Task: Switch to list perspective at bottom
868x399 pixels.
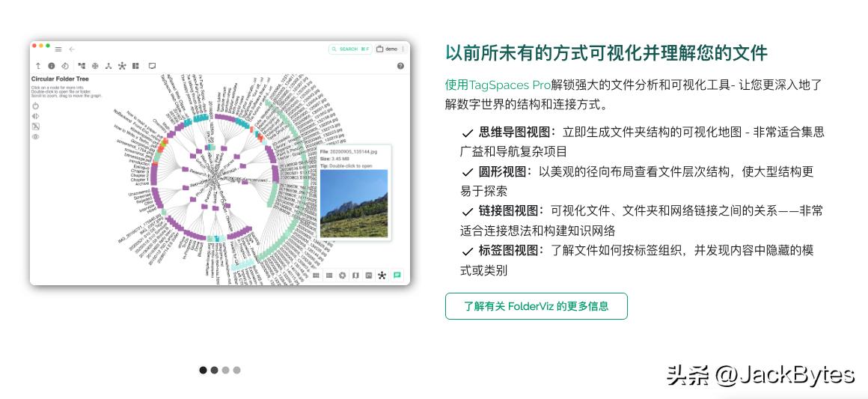Action: click(x=329, y=275)
